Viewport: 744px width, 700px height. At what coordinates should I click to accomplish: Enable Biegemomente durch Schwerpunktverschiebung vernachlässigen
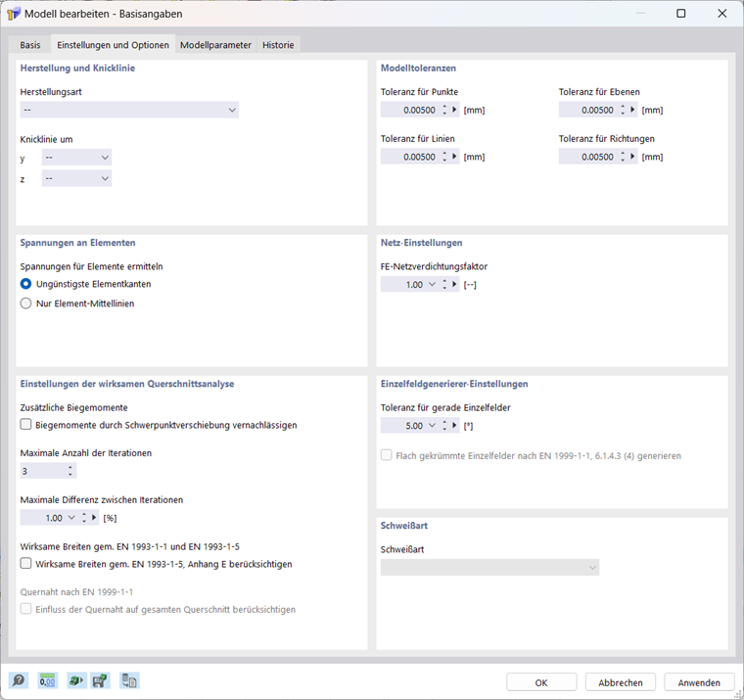point(25,424)
